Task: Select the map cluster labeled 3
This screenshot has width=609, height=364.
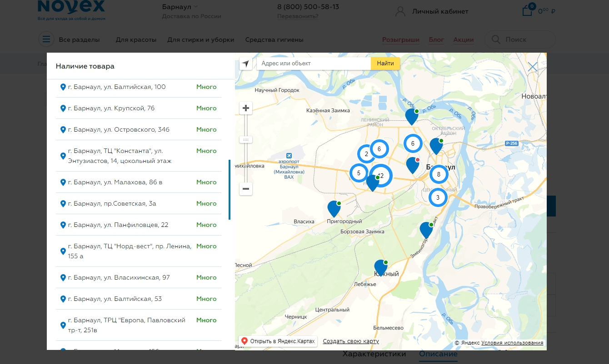Action: click(x=438, y=197)
